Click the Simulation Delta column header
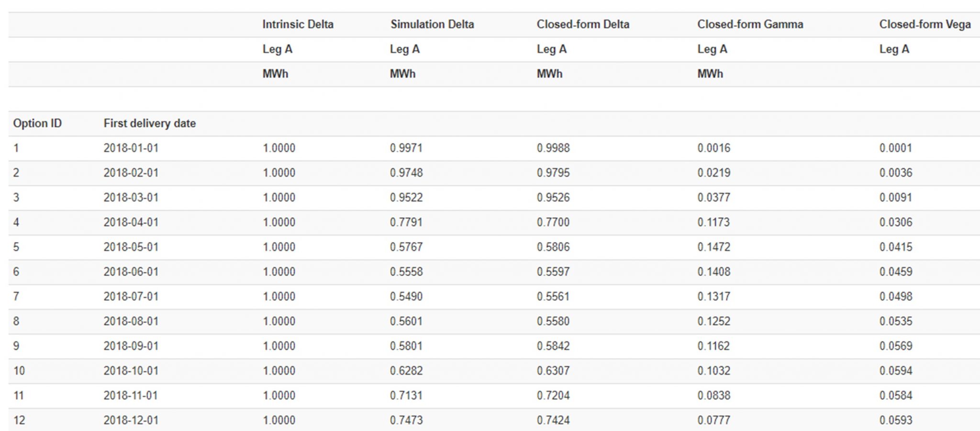The image size is (980, 431). (432, 24)
